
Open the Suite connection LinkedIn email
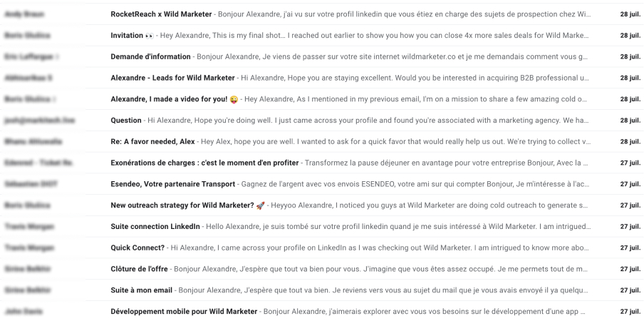(322, 226)
